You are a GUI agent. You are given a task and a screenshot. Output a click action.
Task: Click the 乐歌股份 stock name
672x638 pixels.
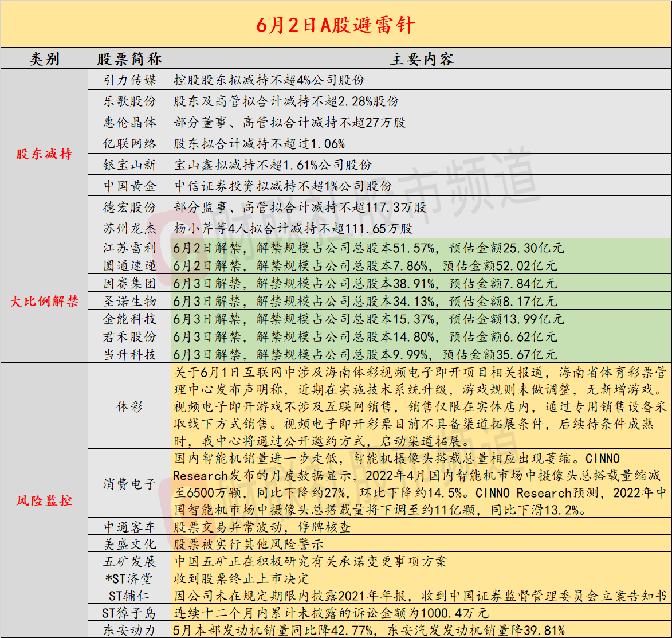tap(129, 101)
